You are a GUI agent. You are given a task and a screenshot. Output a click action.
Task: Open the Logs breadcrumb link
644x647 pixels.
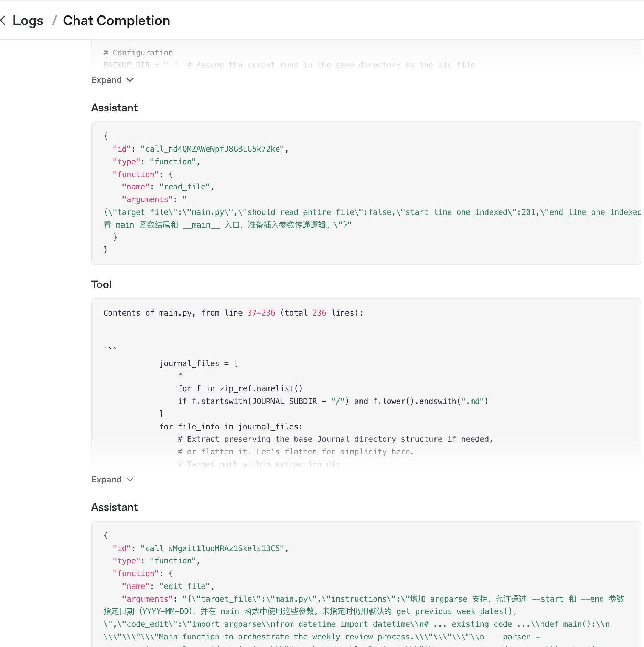coord(28,21)
